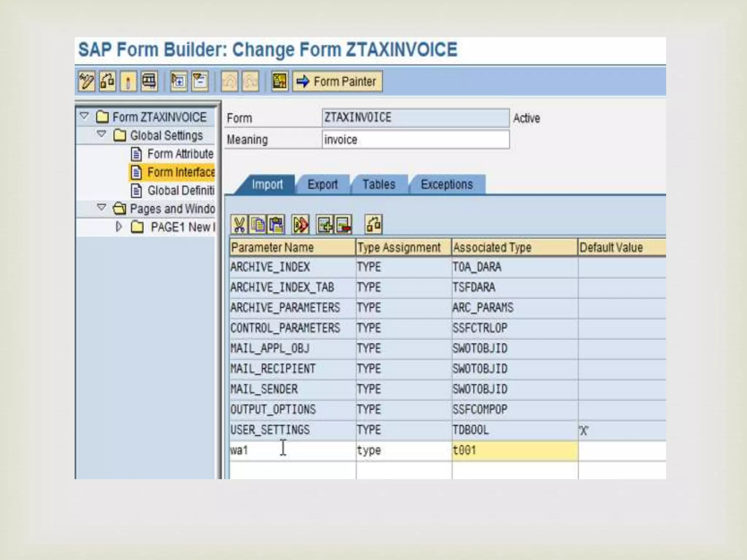The width and height of the screenshot is (747, 560).
Task: Expand the PAGE1 New Page node
Action: 119,226
